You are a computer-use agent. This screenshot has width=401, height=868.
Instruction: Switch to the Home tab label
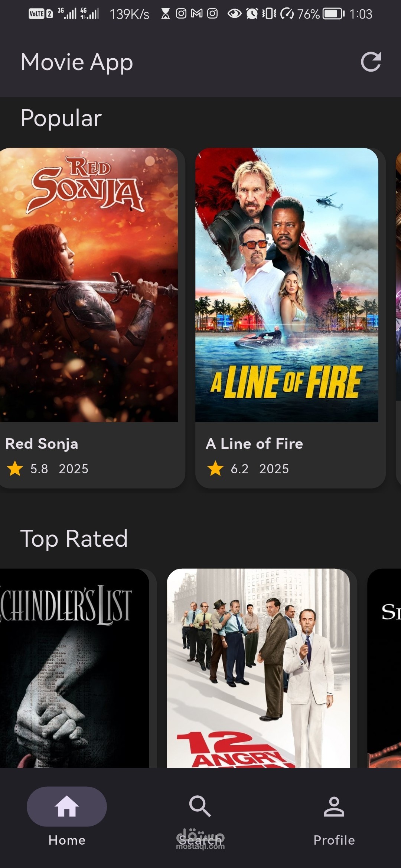pos(67,840)
